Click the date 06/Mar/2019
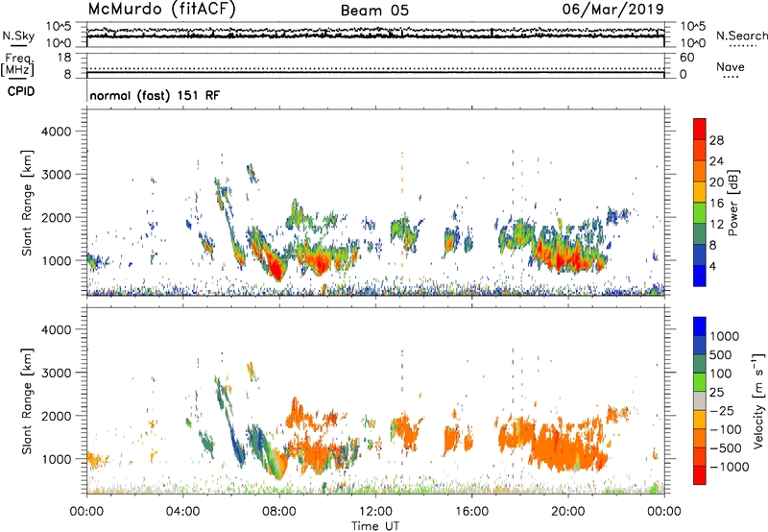Image resolution: width=768 pixels, height=532 pixels. point(612,9)
